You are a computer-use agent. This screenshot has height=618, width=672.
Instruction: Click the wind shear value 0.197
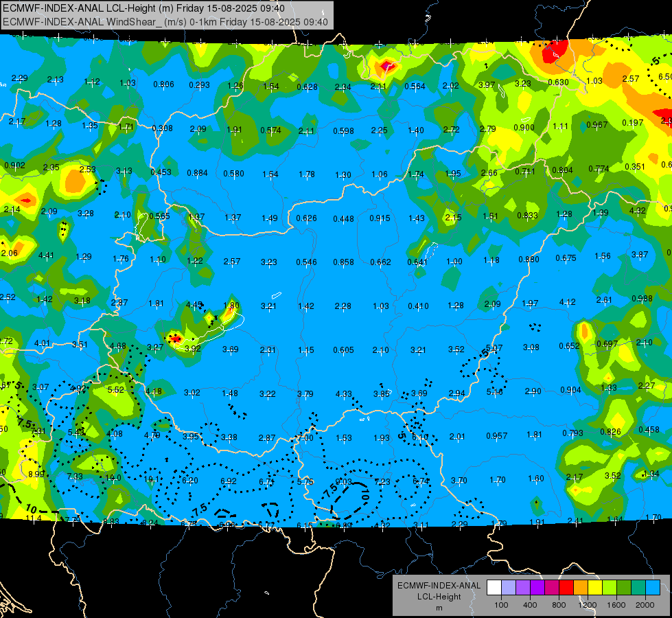[633, 123]
